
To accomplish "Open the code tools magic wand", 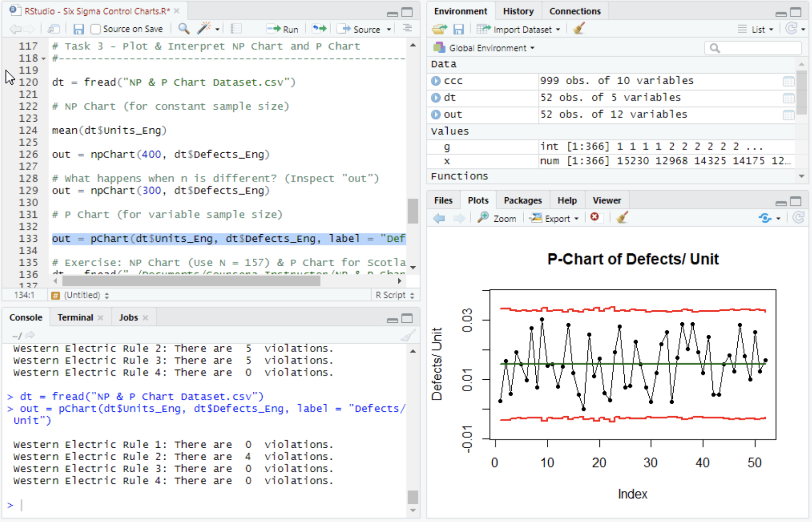I will click(x=204, y=29).
